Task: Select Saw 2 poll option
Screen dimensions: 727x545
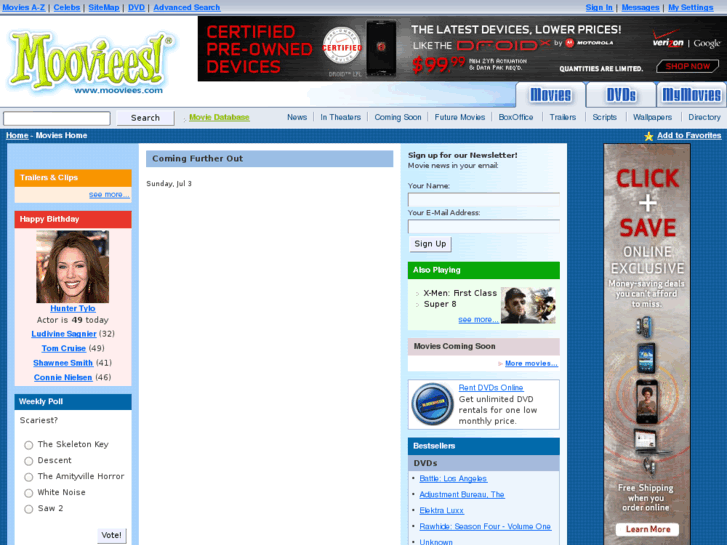Action: pos(29,509)
